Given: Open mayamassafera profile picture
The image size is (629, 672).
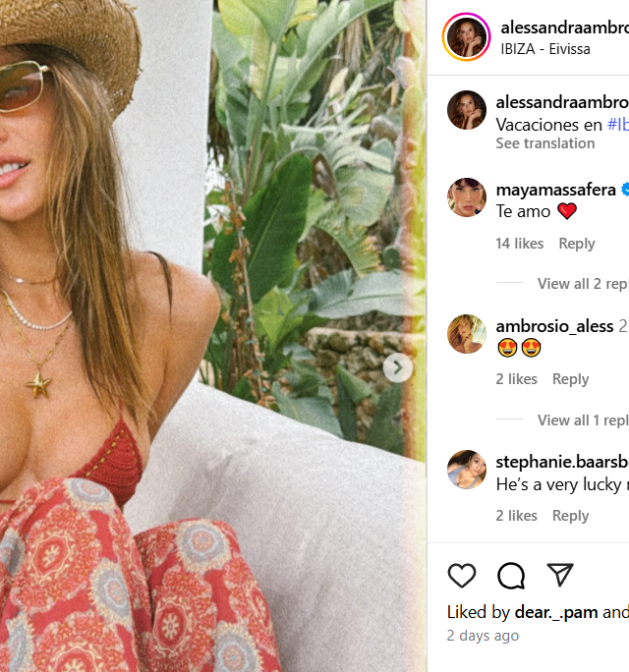Looking at the screenshot, I should click(x=467, y=197).
